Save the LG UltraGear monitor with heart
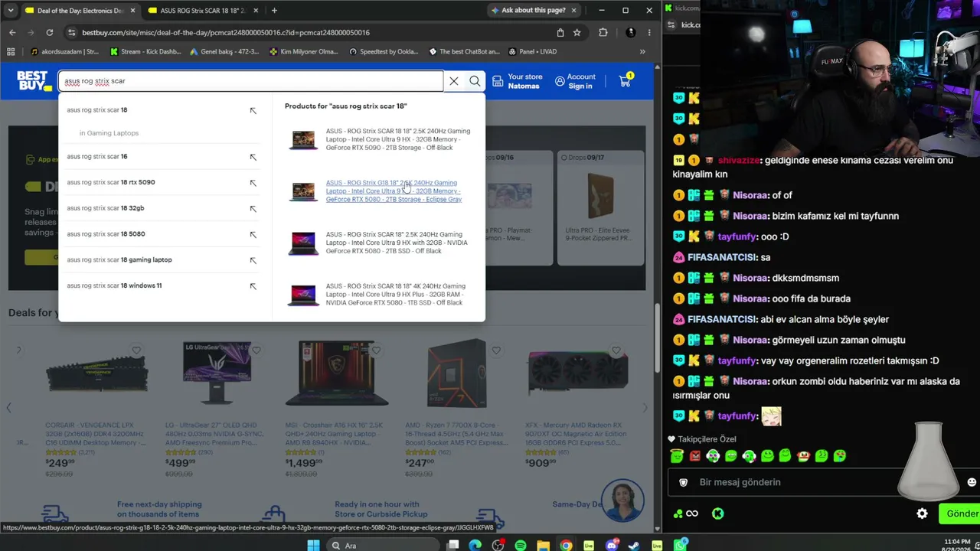980x551 pixels. [x=256, y=350]
